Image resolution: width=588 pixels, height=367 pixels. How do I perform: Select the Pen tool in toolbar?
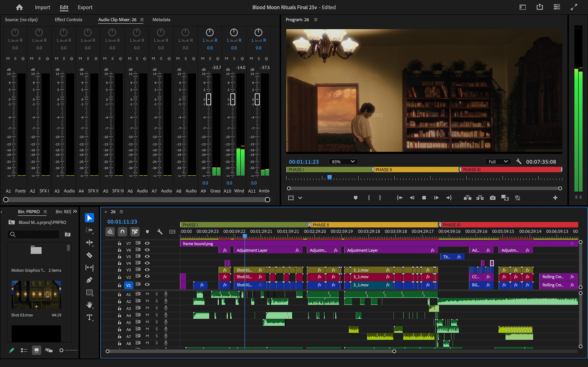coord(89,280)
